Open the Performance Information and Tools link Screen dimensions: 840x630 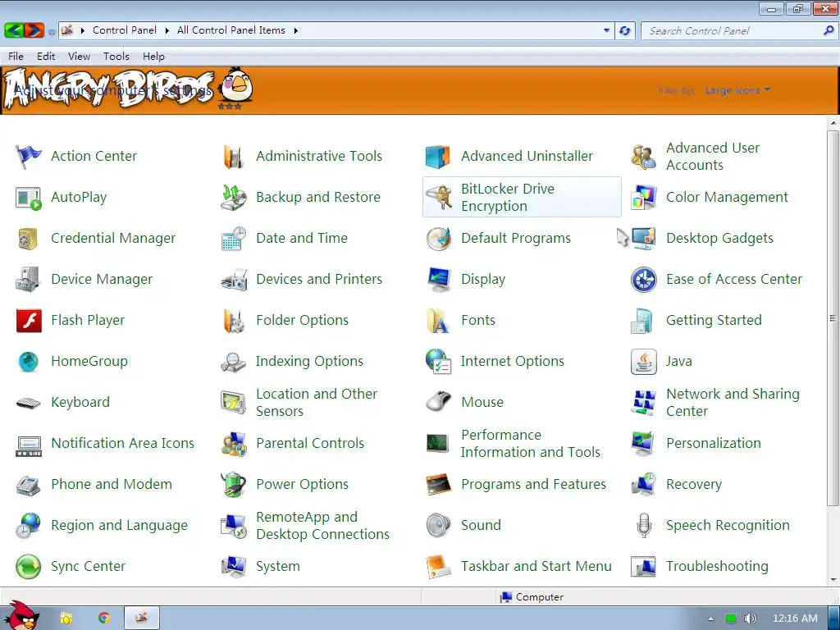click(x=531, y=444)
